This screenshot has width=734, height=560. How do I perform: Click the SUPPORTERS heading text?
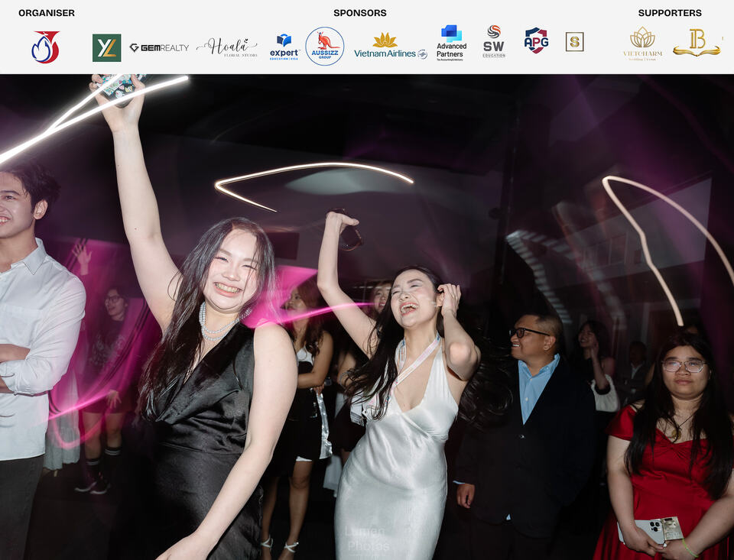tap(670, 13)
